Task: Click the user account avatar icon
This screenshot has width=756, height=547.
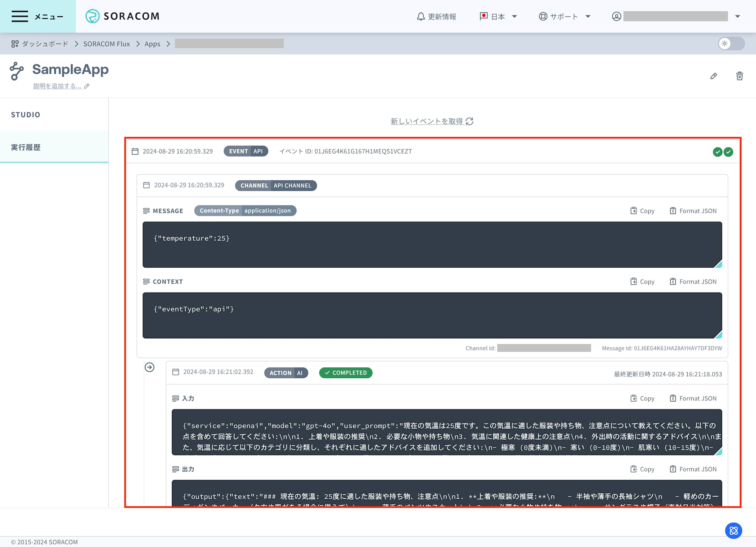Action: coord(617,17)
